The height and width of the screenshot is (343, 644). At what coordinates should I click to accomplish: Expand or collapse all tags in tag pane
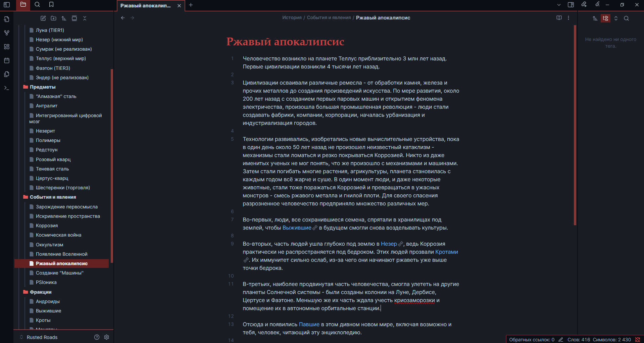click(x=616, y=18)
